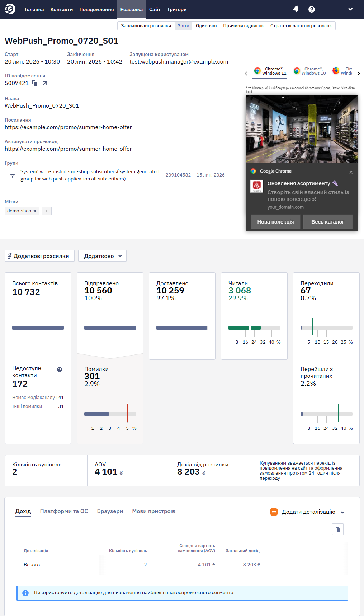Viewport: 364px width, 616px height.
Task: Close the Chrome push notification preview
Action: [x=351, y=172]
